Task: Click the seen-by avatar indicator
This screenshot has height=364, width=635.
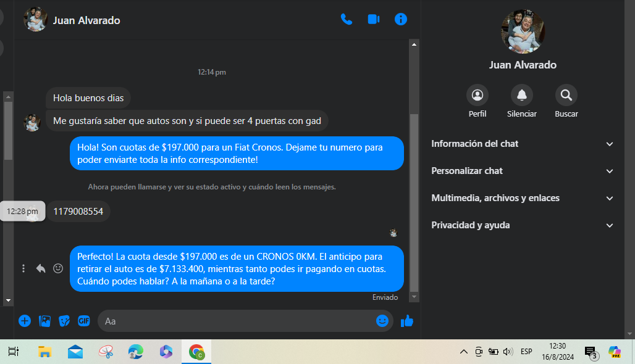Action: click(x=393, y=233)
